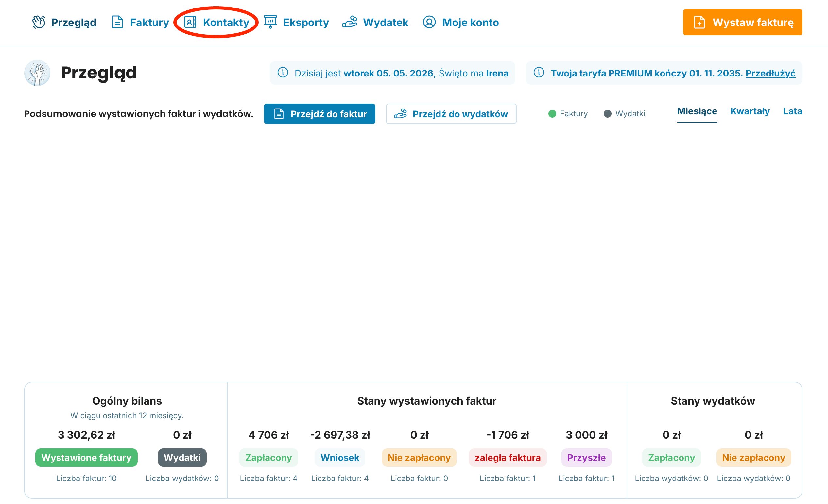Switch to the Lata tab

pyautogui.click(x=792, y=111)
